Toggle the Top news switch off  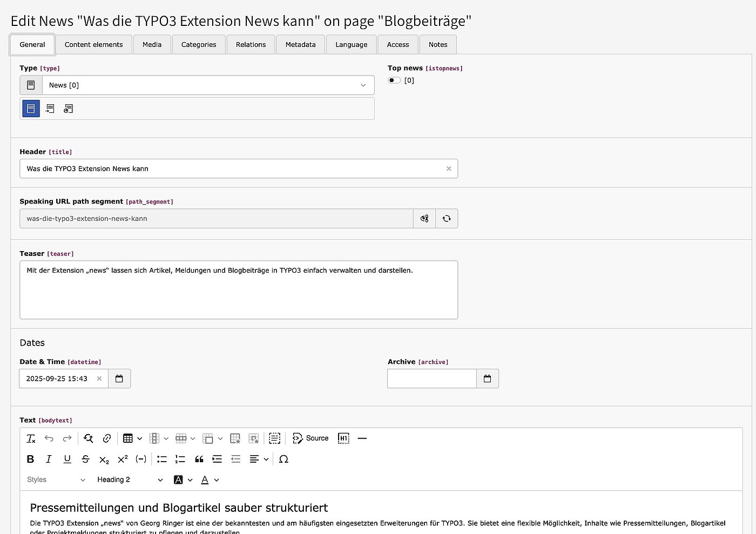[x=394, y=79]
